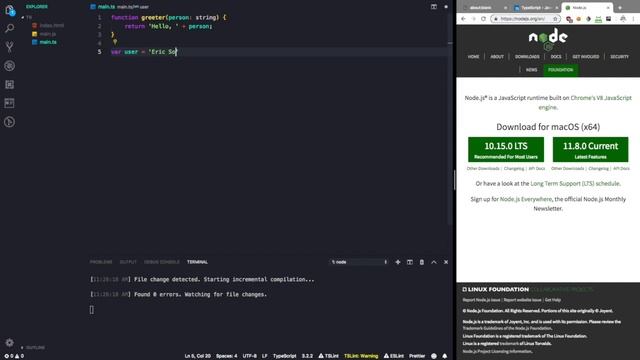Click TypeScript version 3.2.2 in status bar

[307, 356]
